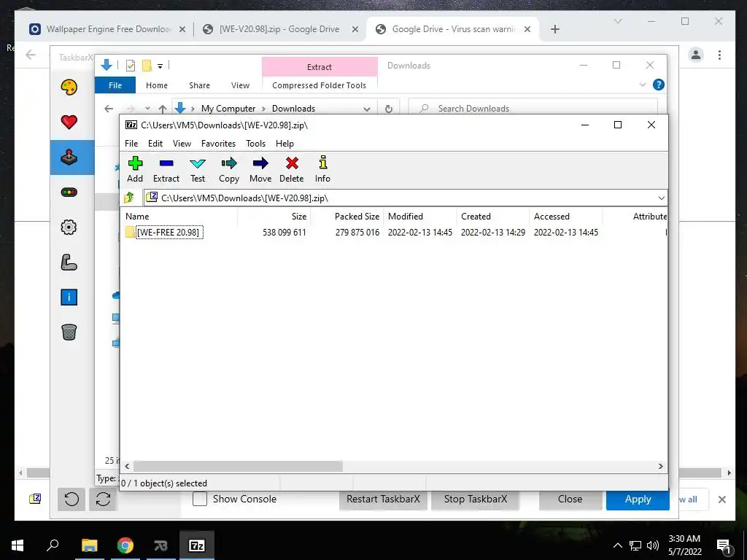Viewport: 747px width, 560px height.
Task: Expand the 7-Zip address path dropdown
Action: click(661, 198)
